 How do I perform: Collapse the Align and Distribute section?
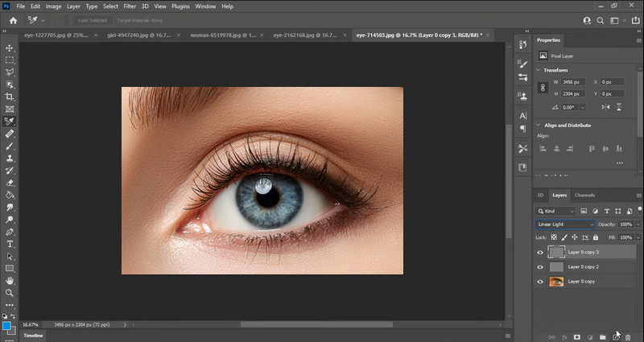pos(538,126)
